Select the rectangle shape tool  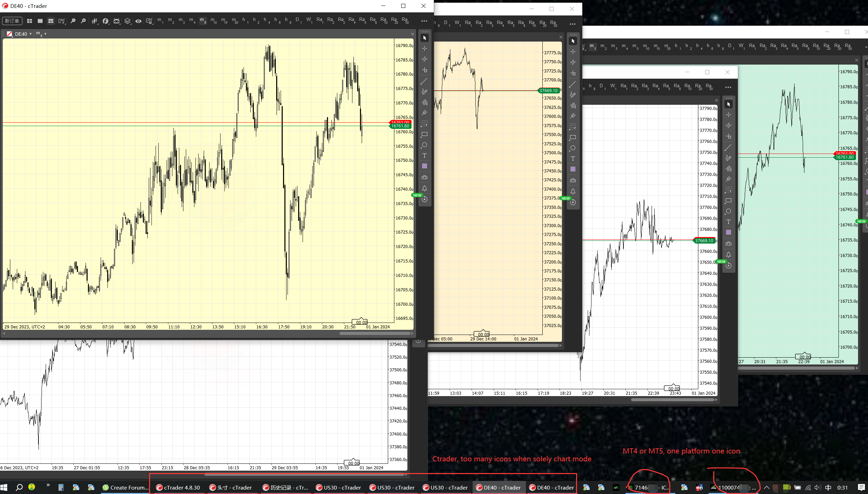pyautogui.click(x=425, y=134)
